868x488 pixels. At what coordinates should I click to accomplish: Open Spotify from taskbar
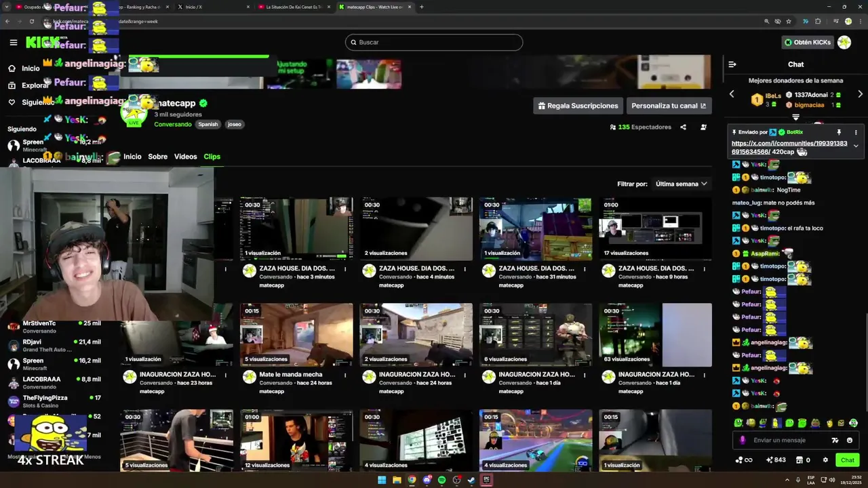[441, 480]
